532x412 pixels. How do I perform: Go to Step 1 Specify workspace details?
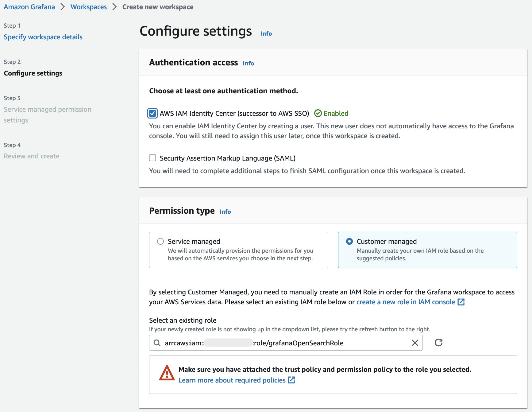[43, 37]
